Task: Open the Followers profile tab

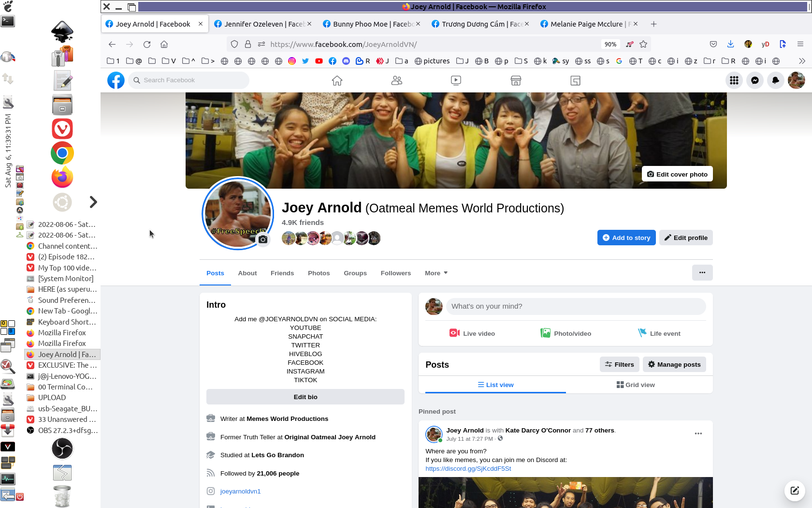Action: [396, 273]
